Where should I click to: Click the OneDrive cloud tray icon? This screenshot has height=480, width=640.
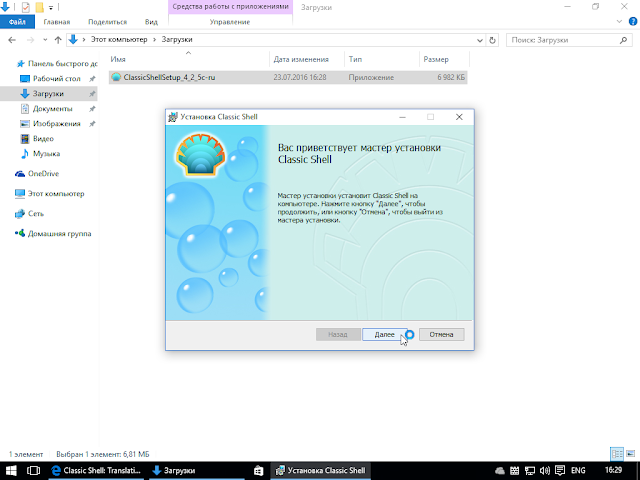coord(500,471)
